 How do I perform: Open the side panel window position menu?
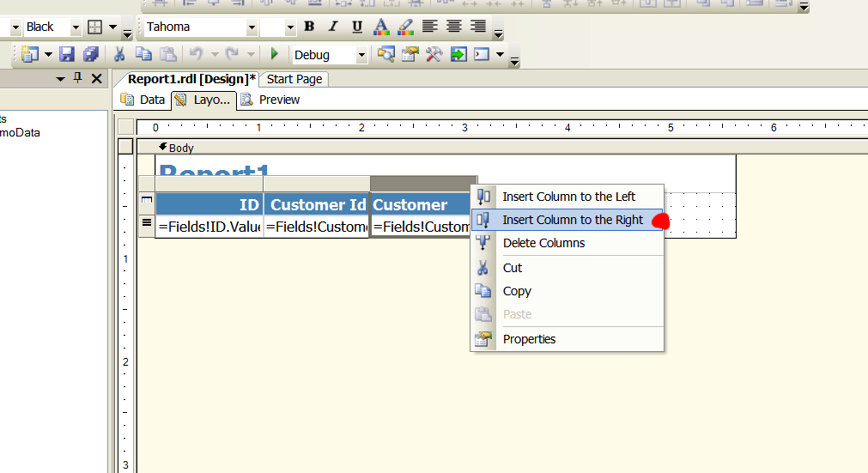60,79
